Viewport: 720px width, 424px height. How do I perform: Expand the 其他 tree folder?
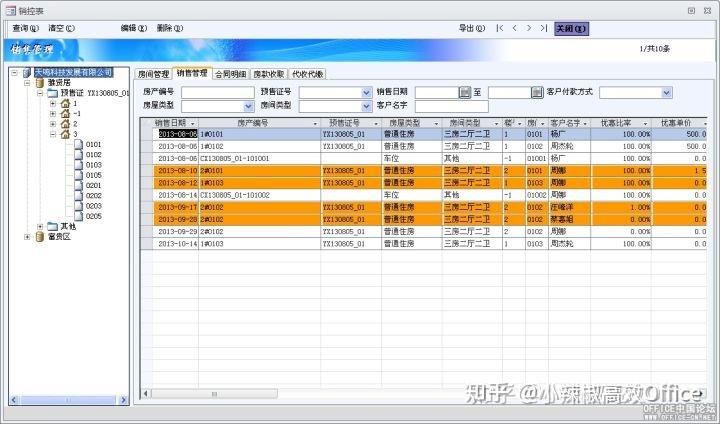click(40, 226)
